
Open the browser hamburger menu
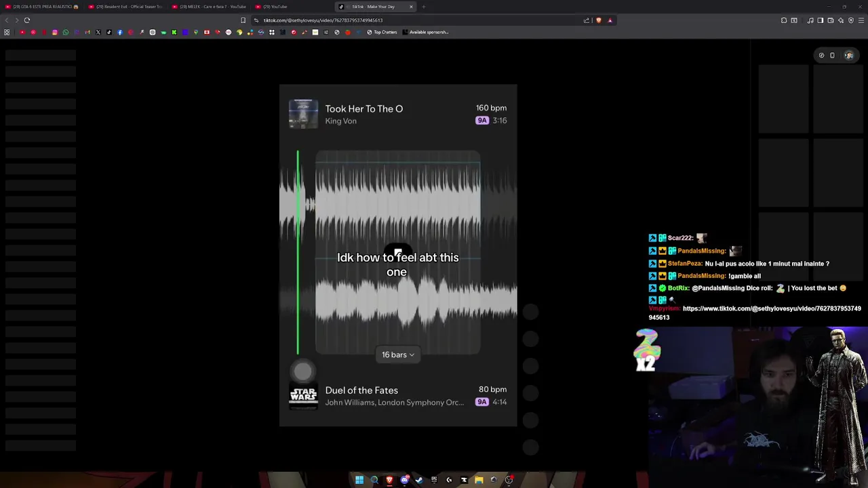click(x=861, y=20)
